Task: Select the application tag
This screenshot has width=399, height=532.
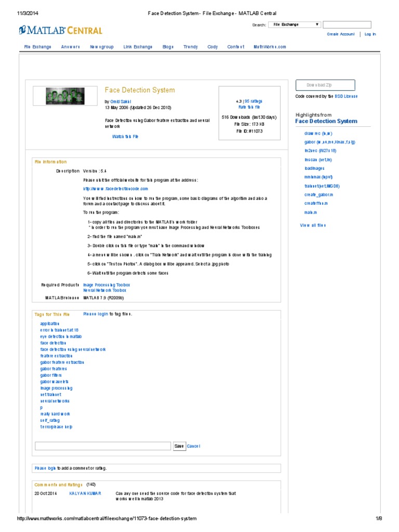Action: 49,324
